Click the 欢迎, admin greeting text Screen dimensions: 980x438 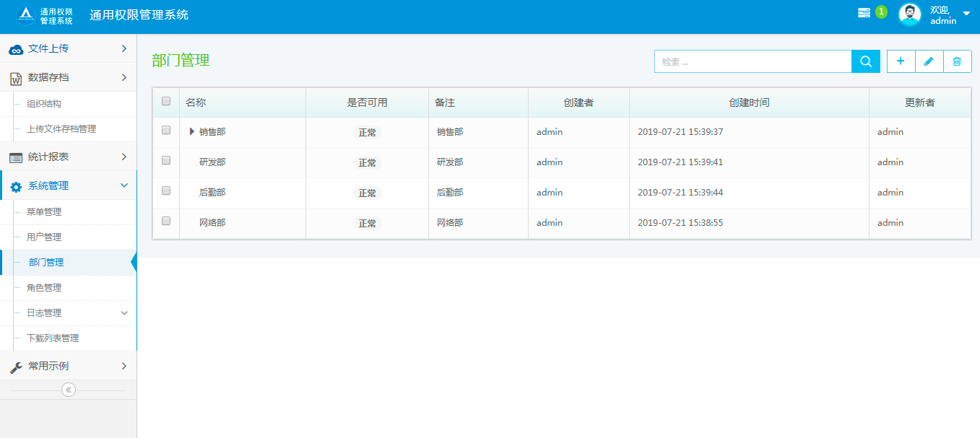click(x=943, y=15)
